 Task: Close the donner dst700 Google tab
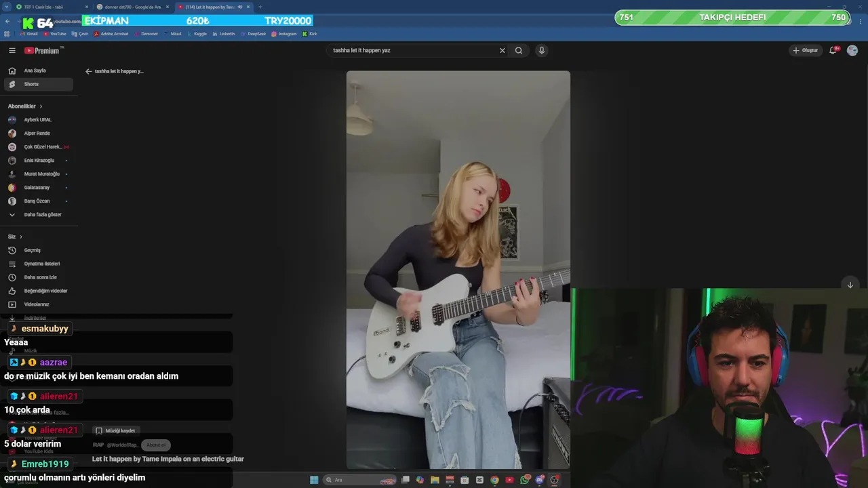[x=167, y=7]
